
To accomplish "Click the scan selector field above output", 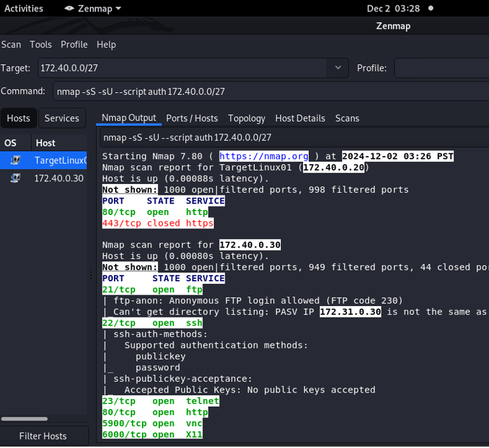I will (x=294, y=137).
